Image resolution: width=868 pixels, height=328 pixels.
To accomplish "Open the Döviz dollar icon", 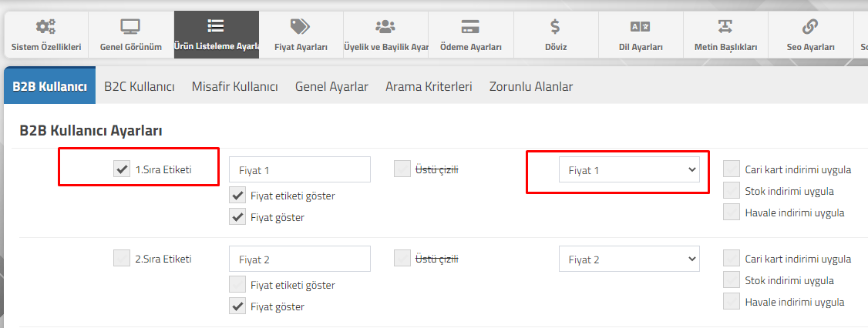I will point(555,26).
